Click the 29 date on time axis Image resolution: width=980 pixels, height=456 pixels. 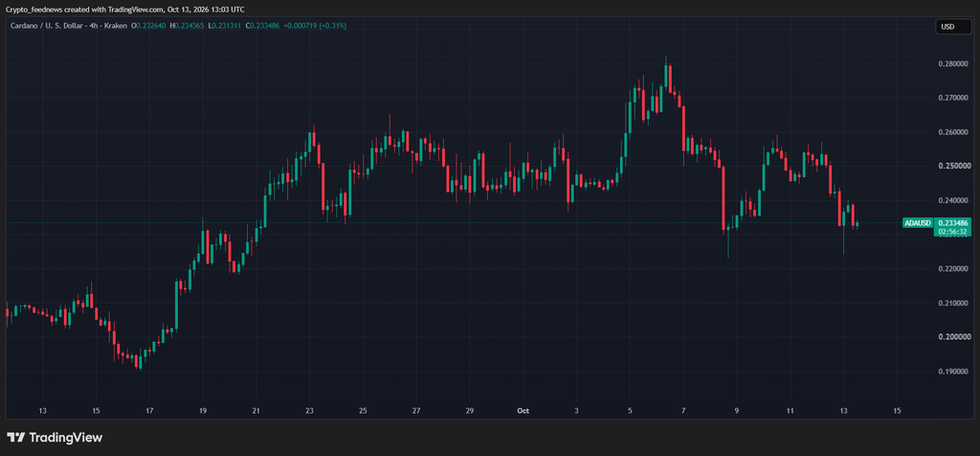(x=469, y=411)
